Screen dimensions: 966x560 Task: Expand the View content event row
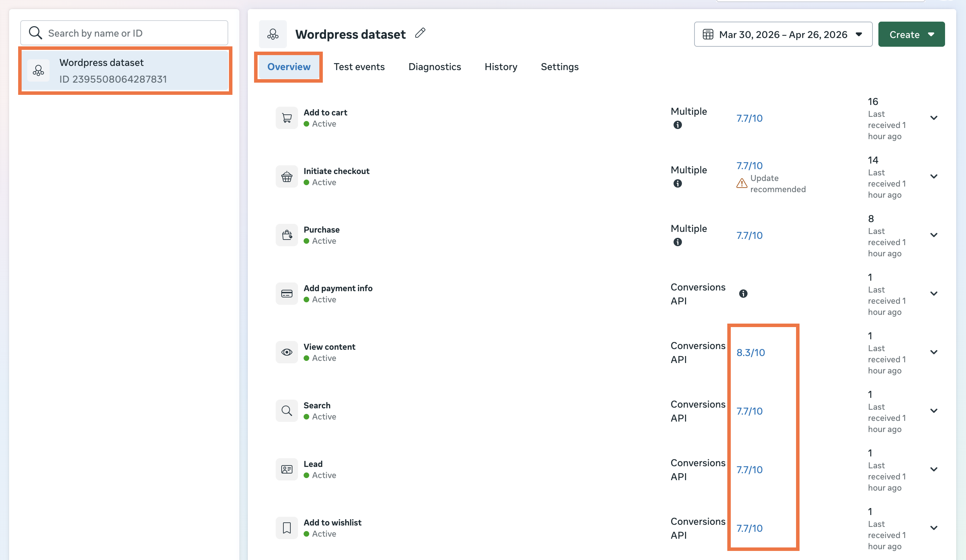934,353
